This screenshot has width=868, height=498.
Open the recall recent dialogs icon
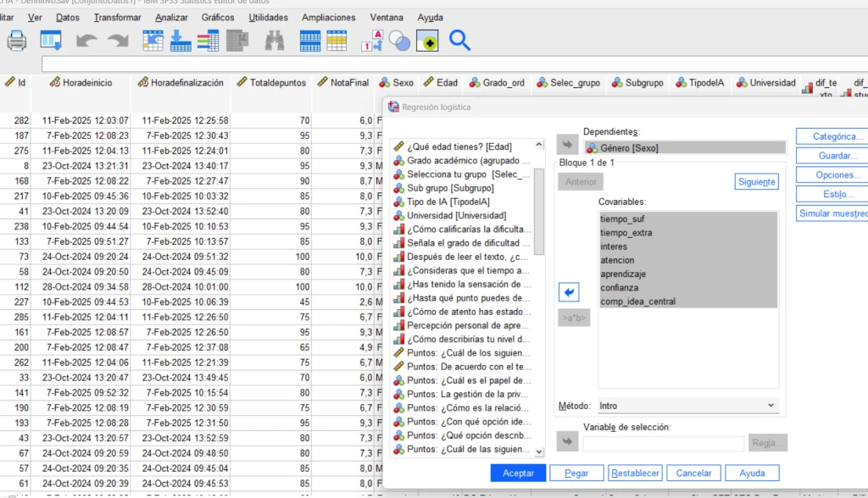coord(51,40)
